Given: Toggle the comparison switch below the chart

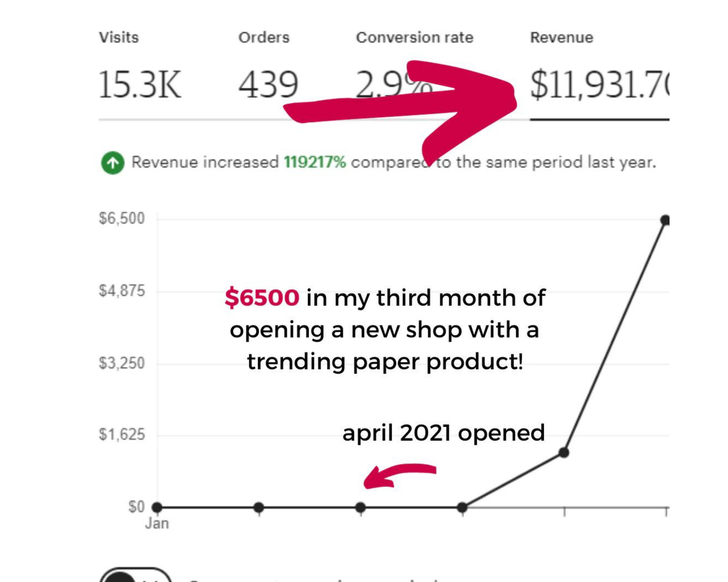Looking at the screenshot, I should [135, 575].
